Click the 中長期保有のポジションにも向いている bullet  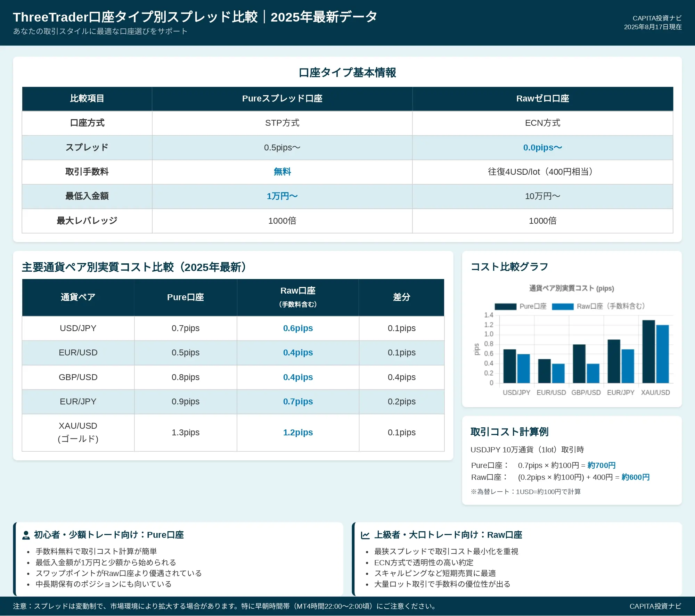[x=104, y=584]
